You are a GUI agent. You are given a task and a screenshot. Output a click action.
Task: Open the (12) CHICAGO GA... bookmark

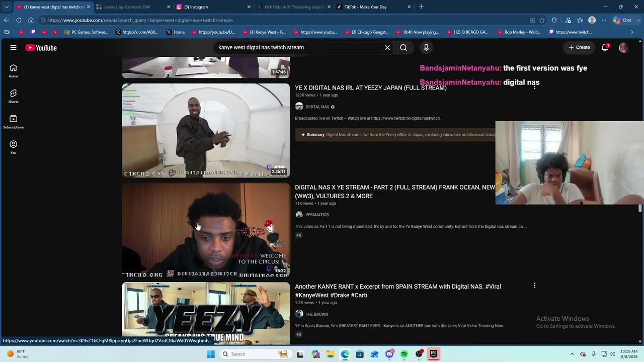[x=467, y=32]
